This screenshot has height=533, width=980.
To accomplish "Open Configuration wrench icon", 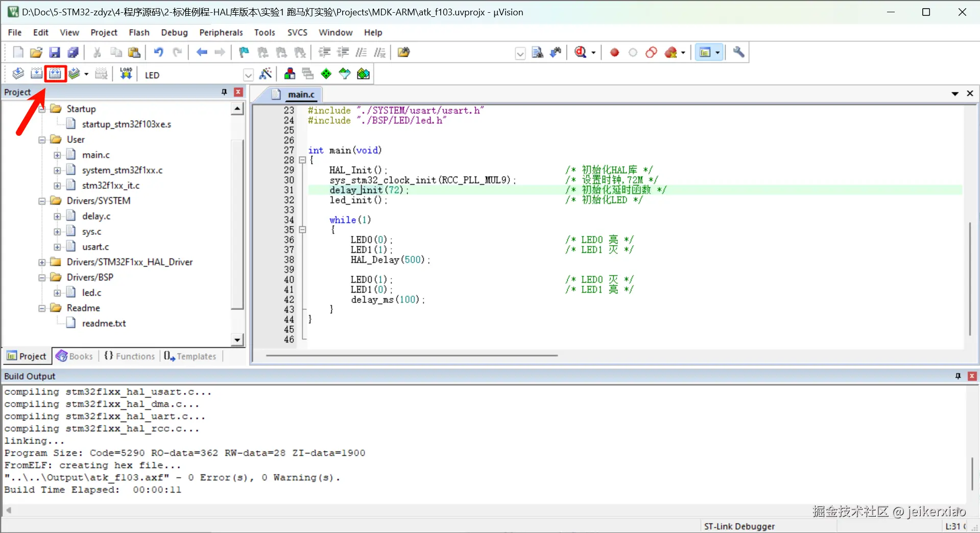I will 738,52.
